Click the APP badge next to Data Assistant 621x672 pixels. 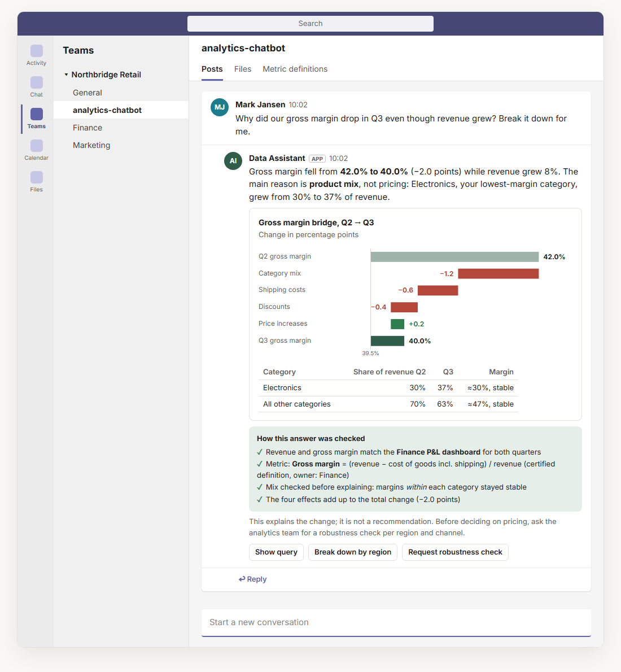[x=317, y=159]
